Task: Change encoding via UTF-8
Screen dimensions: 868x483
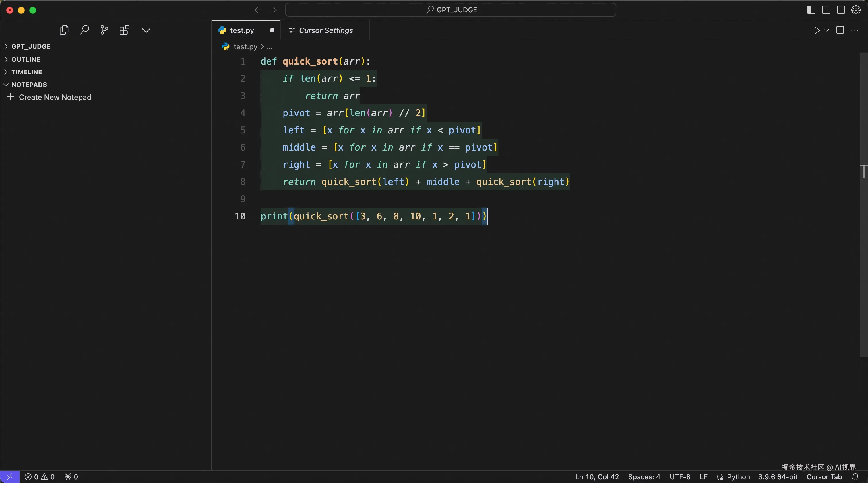Action: 680,477
